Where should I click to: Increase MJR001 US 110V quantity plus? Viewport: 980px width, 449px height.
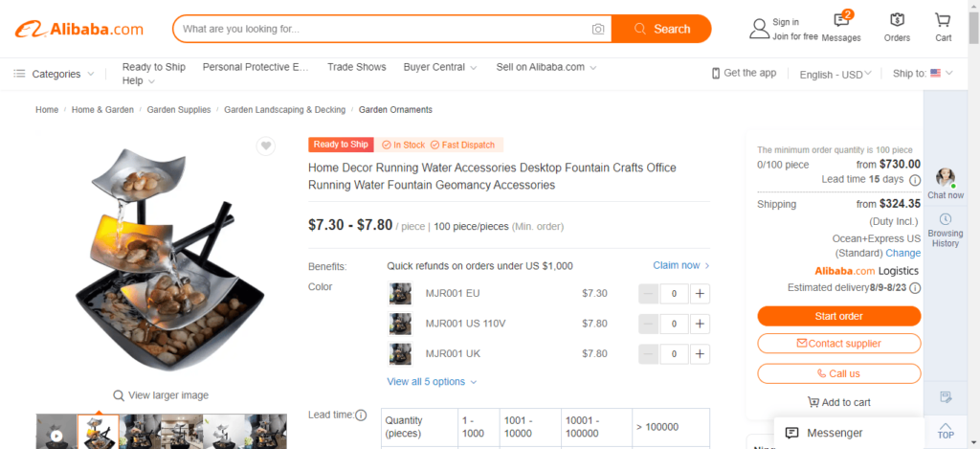coord(700,324)
